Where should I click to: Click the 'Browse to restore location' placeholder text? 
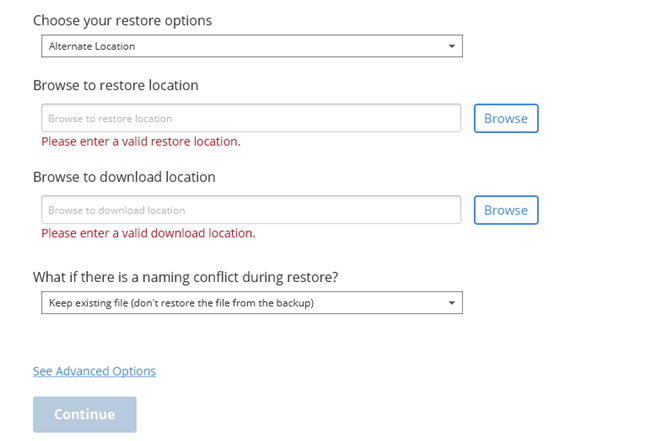tap(110, 118)
